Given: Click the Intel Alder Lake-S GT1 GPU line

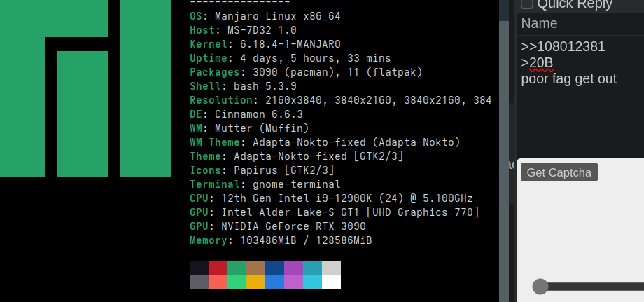Looking at the screenshot, I should [x=335, y=212].
